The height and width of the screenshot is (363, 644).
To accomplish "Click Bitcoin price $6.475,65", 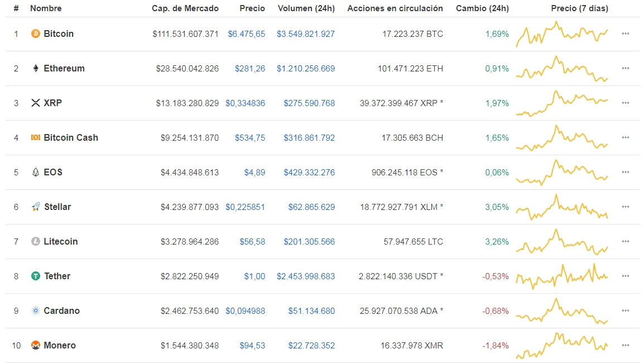I will coord(247,34).
